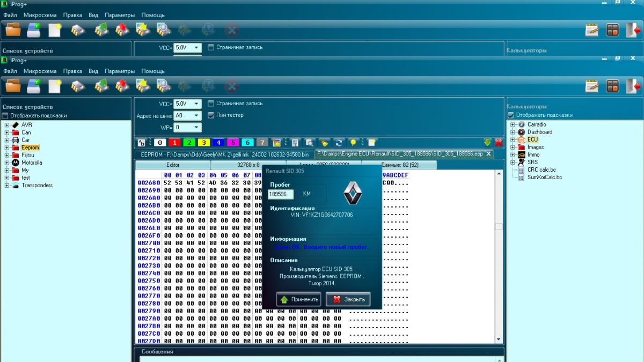Expand the Transponders tree node
The height and width of the screenshot is (362, 644).
tap(7, 186)
